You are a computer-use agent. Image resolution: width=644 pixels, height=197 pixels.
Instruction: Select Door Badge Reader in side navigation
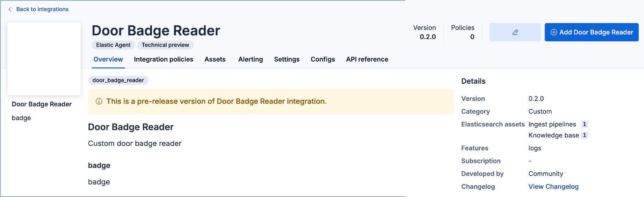[x=42, y=104]
